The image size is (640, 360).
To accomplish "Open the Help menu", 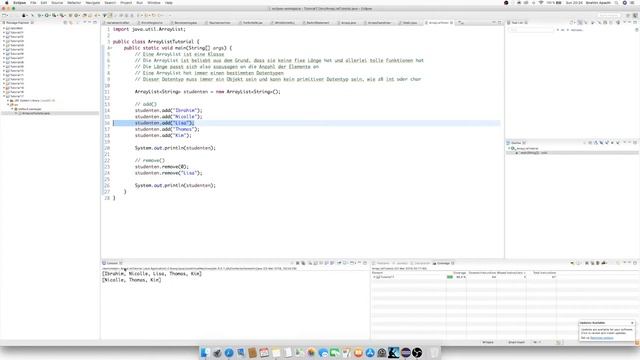I will pyautogui.click(x=169, y=2).
